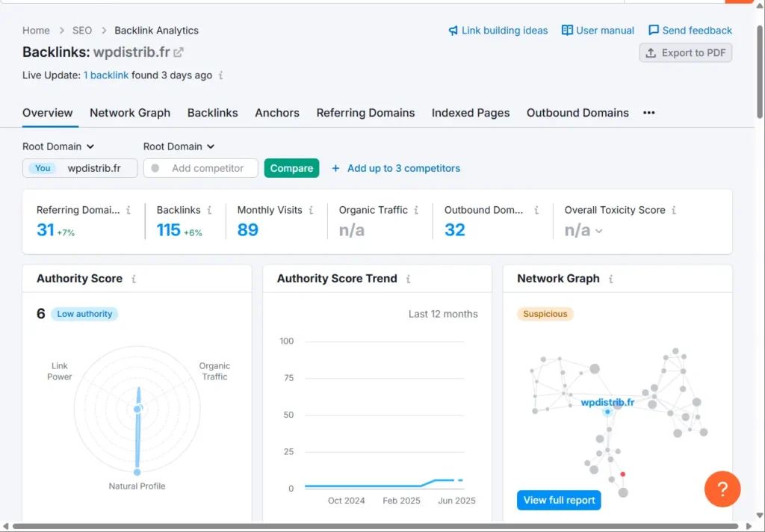
Task: Click the green Compare button
Action: pyautogui.click(x=292, y=168)
